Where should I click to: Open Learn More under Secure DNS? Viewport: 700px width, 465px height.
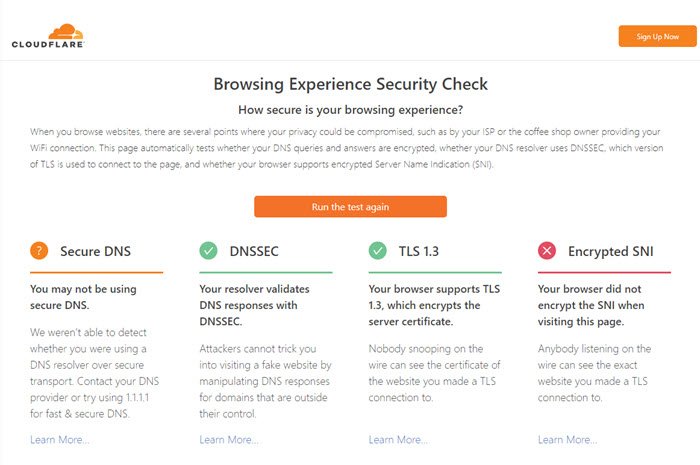pos(60,440)
